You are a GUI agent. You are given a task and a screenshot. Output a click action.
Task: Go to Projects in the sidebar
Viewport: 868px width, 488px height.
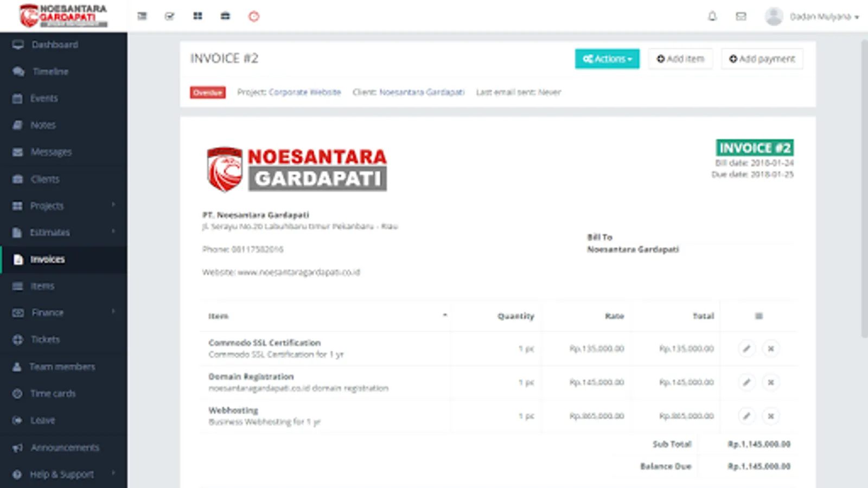click(47, 206)
